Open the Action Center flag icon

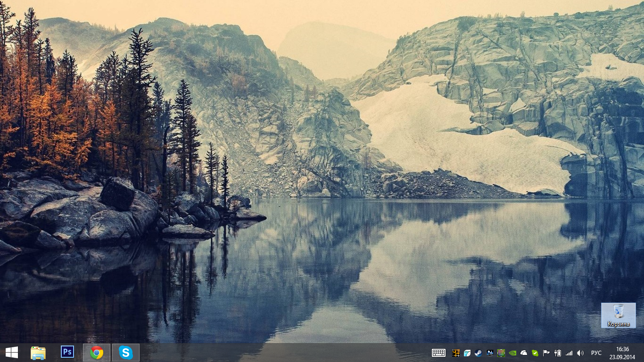(x=546, y=353)
